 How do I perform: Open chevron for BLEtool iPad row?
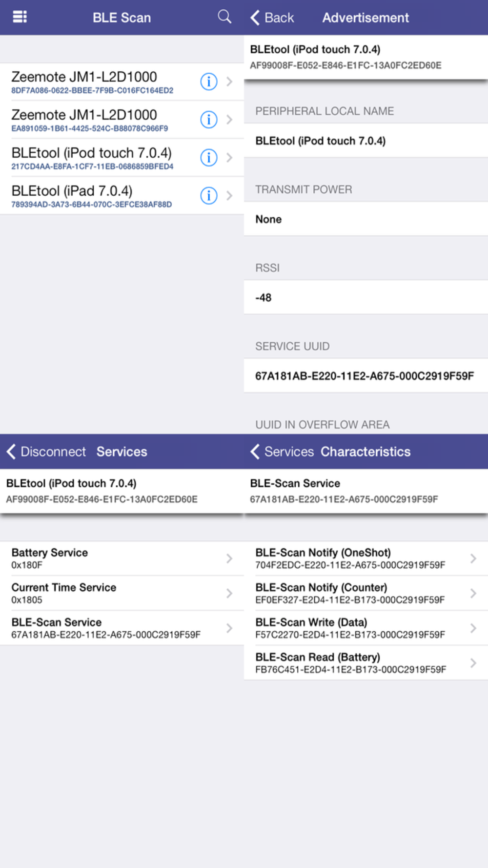click(229, 196)
